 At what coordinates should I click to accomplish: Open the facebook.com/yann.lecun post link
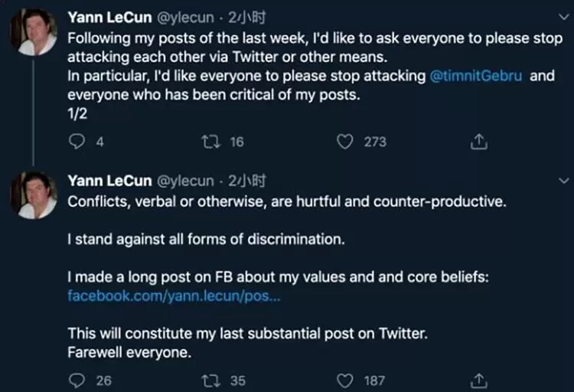tap(174, 296)
